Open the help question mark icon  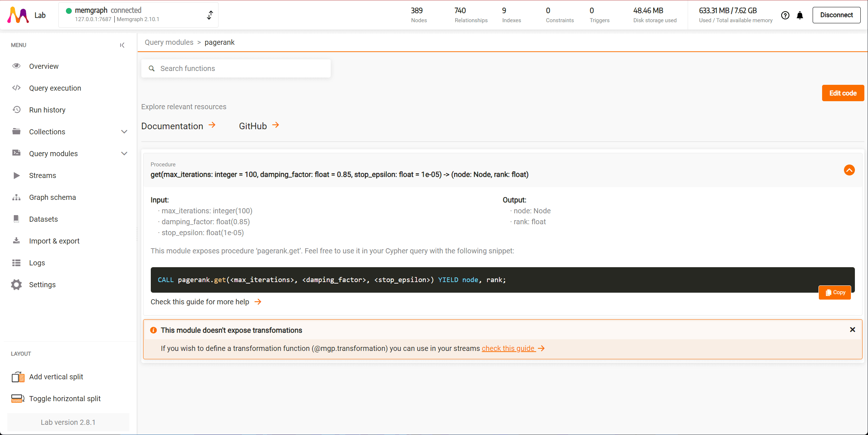click(x=785, y=15)
